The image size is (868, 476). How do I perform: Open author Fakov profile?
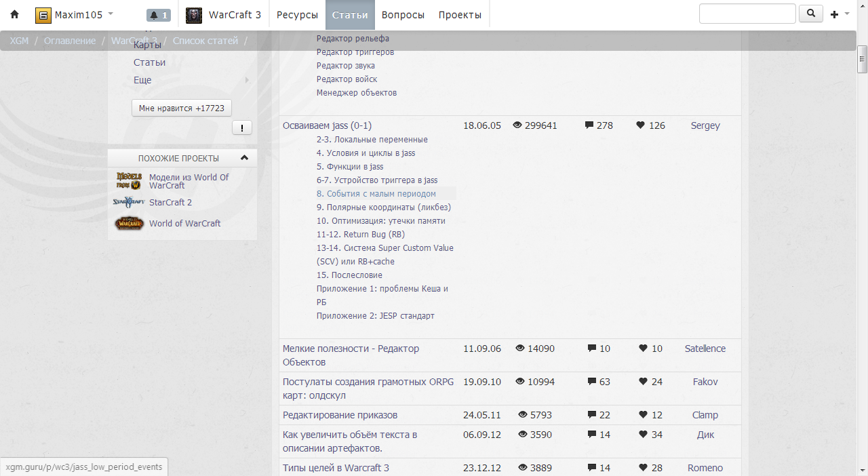point(705,382)
